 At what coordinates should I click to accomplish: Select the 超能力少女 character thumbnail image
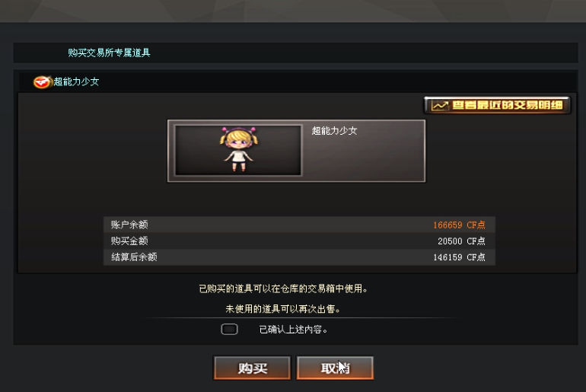238,150
